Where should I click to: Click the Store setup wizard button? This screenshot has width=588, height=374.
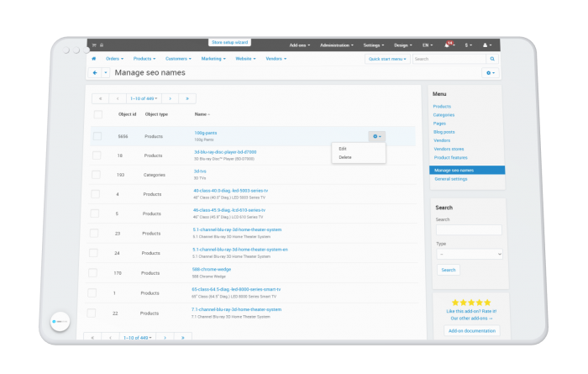(229, 42)
